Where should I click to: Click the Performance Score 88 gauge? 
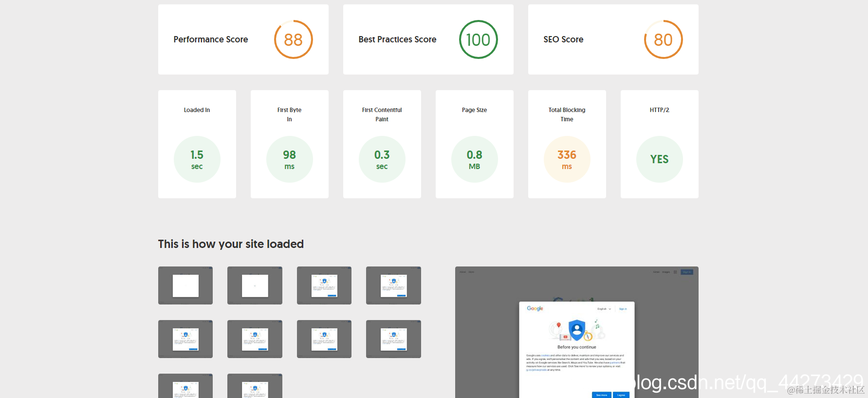[x=293, y=39]
